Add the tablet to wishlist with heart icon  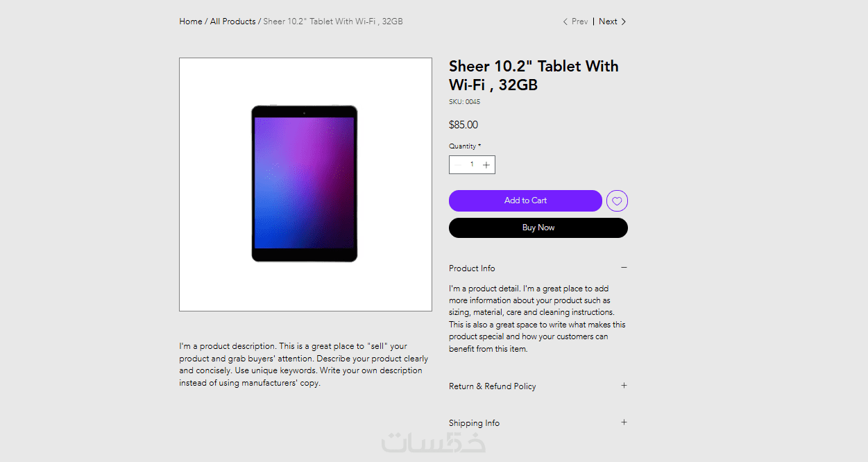pyautogui.click(x=617, y=201)
